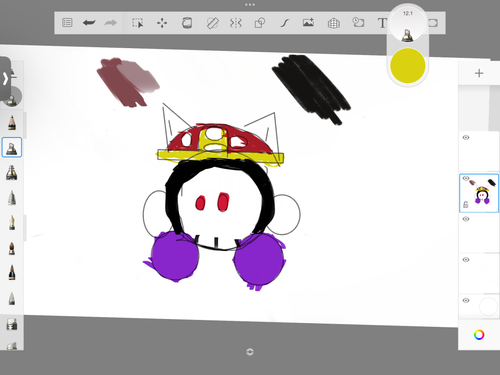The image size is (500, 375).
Task: Hide the active layer with the drawing
Action: pos(466,178)
